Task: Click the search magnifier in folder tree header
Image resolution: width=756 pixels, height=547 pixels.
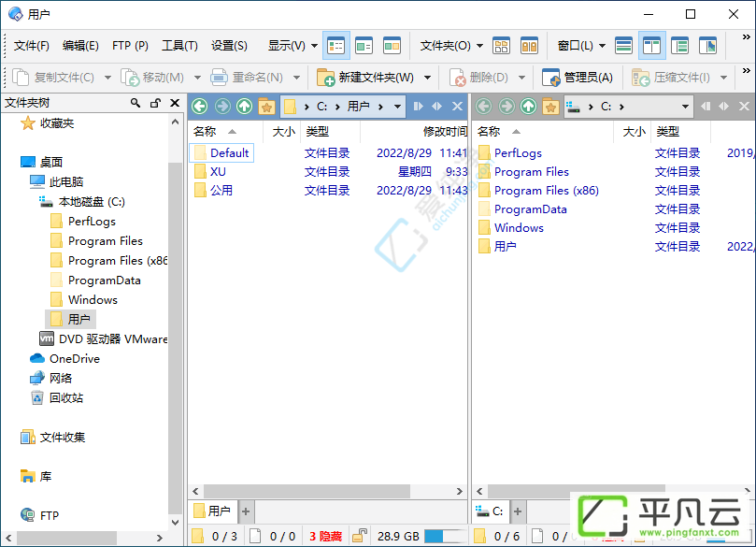Action: 136,103
